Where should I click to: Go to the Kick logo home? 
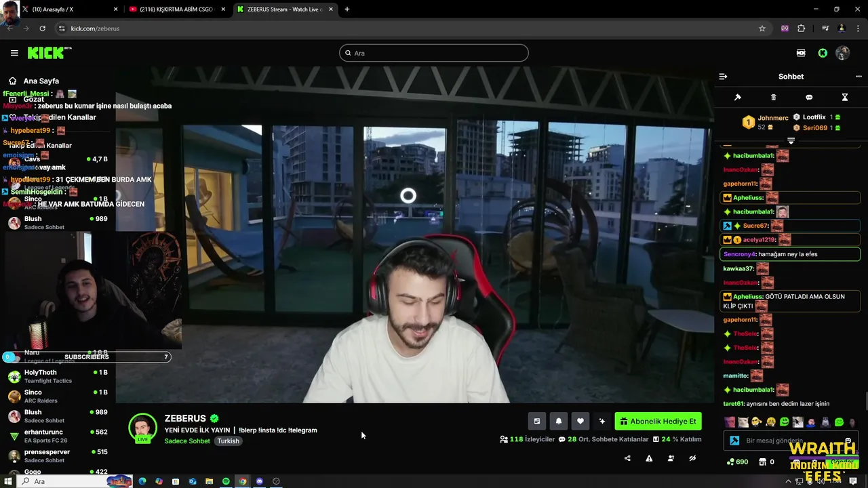49,53
